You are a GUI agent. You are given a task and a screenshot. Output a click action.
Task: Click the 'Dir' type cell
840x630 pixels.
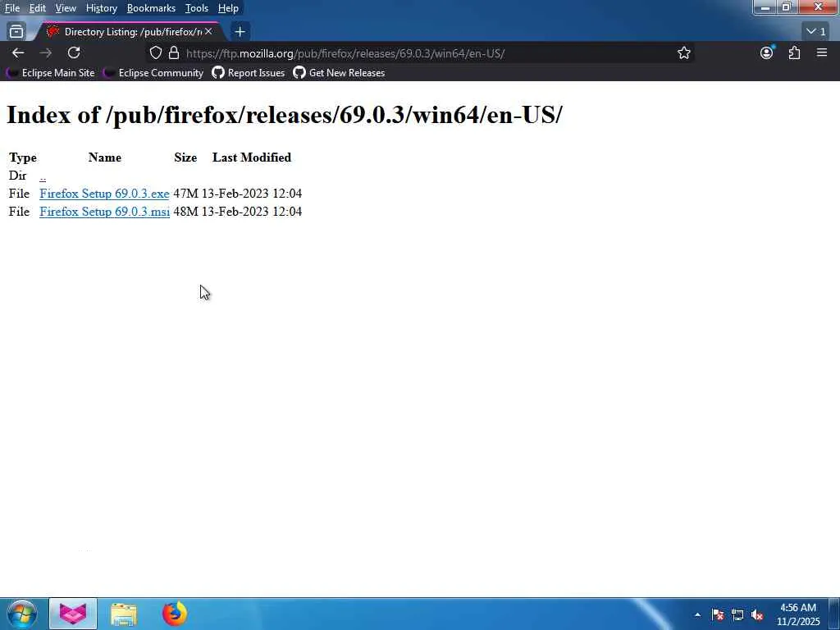pyautogui.click(x=18, y=176)
